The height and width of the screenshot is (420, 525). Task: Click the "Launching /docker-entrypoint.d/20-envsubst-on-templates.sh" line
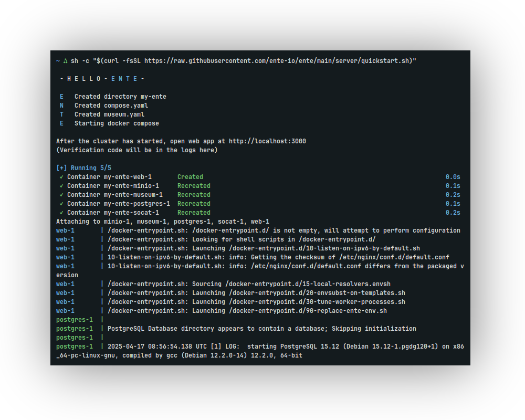click(230, 293)
